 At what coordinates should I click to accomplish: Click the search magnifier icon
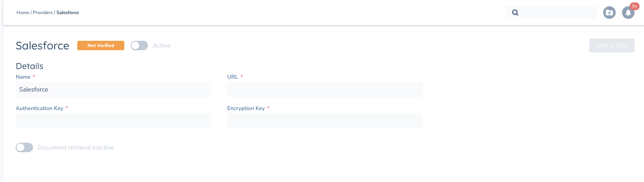[x=515, y=13]
